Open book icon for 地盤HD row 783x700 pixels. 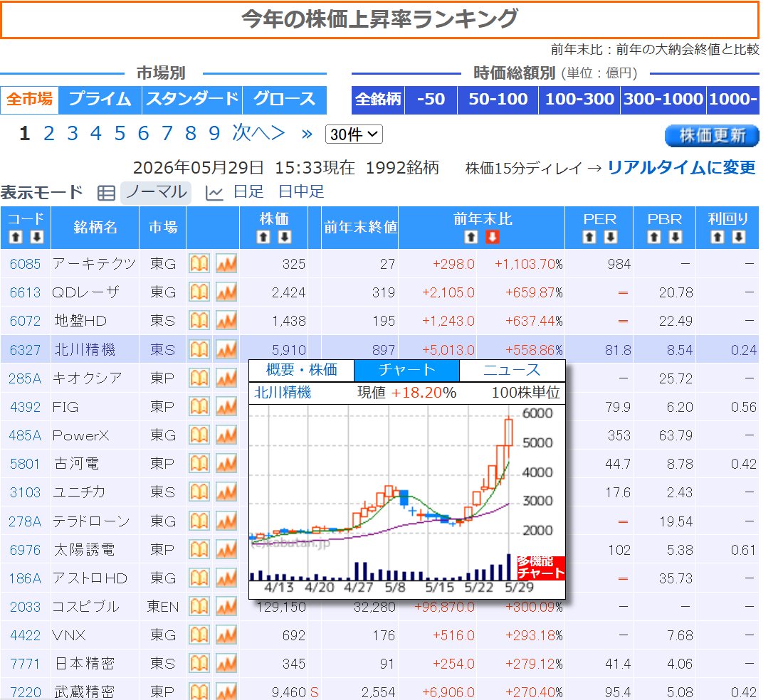[199, 320]
